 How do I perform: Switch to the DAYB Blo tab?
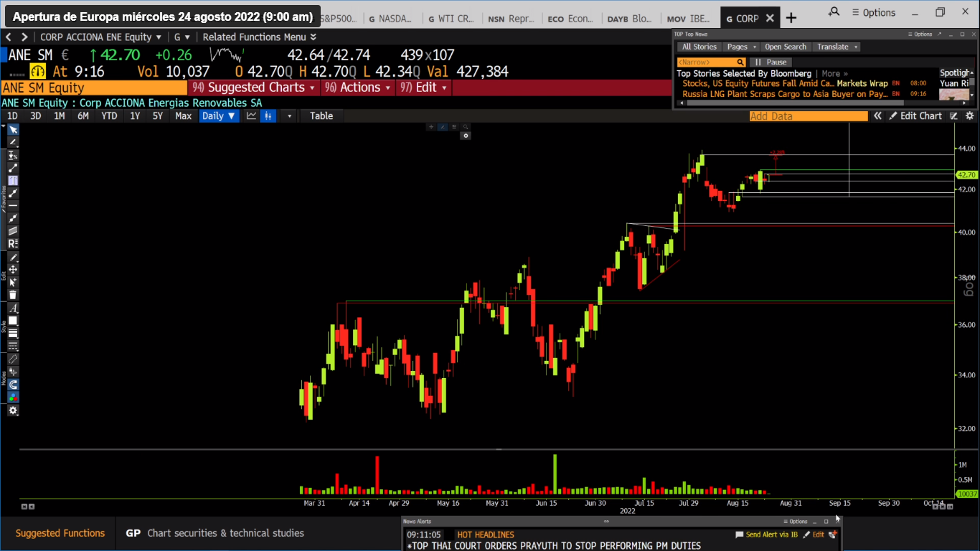click(x=631, y=19)
